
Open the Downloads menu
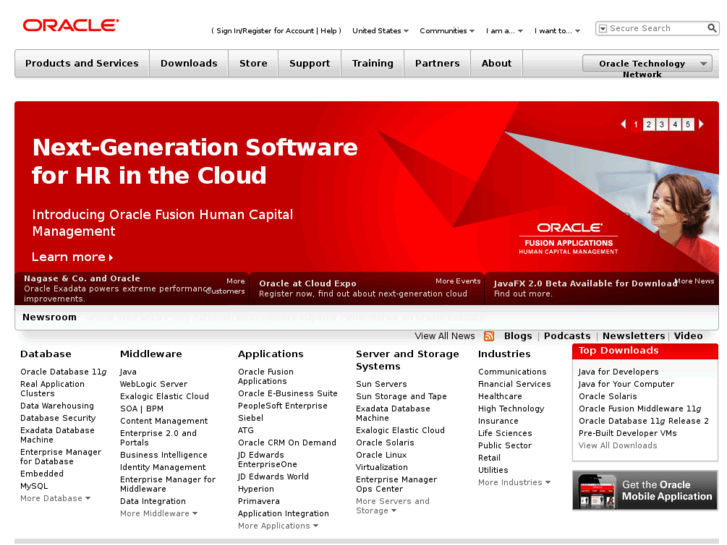click(189, 63)
